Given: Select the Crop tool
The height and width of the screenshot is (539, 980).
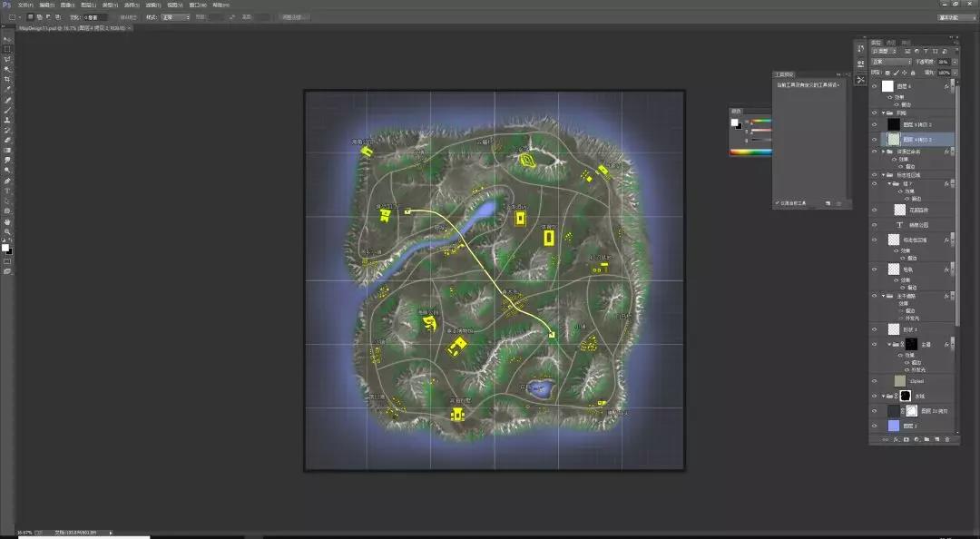Looking at the screenshot, I should point(7,80).
